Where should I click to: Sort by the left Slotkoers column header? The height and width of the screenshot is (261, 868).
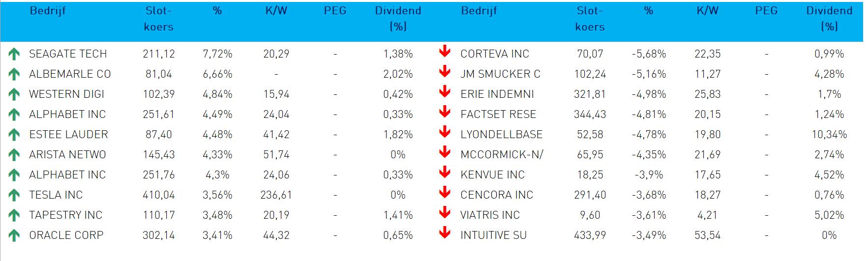point(158,19)
